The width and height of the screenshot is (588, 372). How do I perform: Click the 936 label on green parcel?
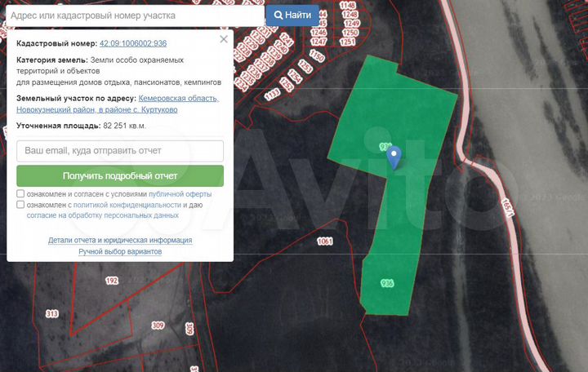coord(387,283)
